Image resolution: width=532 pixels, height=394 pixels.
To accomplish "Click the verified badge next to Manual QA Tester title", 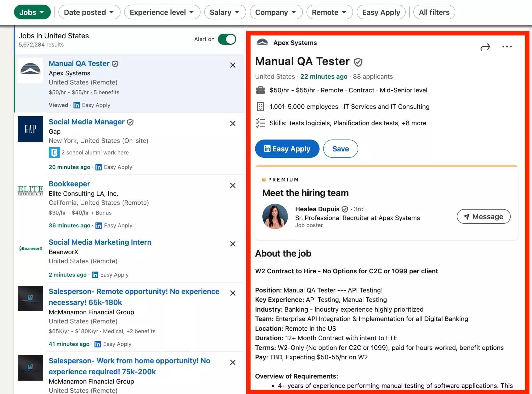I will (358, 62).
